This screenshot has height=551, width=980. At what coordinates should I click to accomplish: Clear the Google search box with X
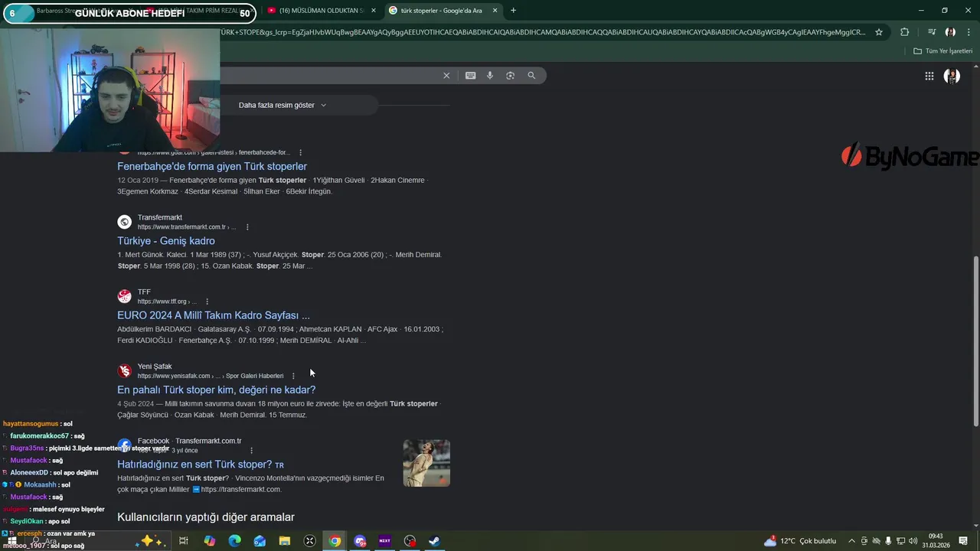click(446, 76)
